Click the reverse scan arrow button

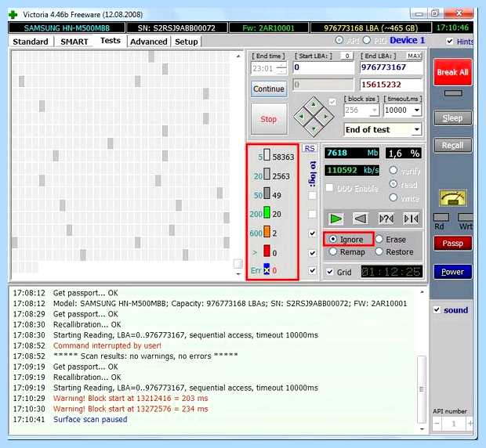[x=361, y=219]
